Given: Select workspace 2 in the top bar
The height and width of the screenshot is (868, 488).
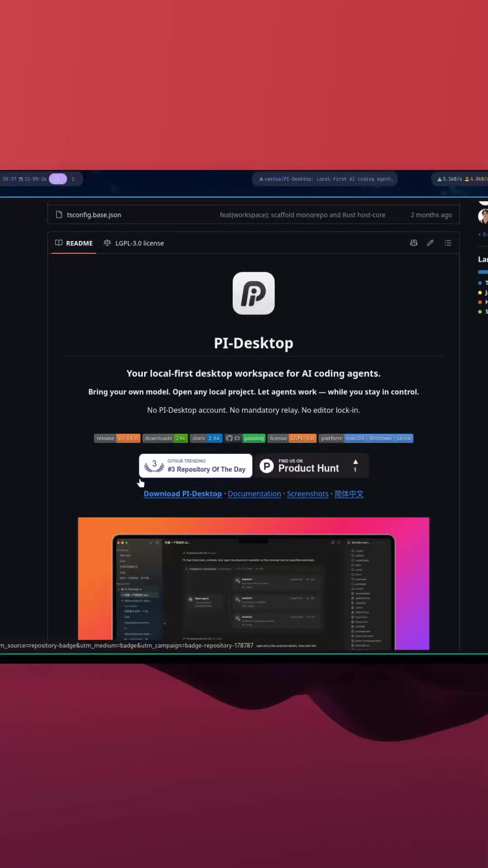Looking at the screenshot, I should [73, 179].
